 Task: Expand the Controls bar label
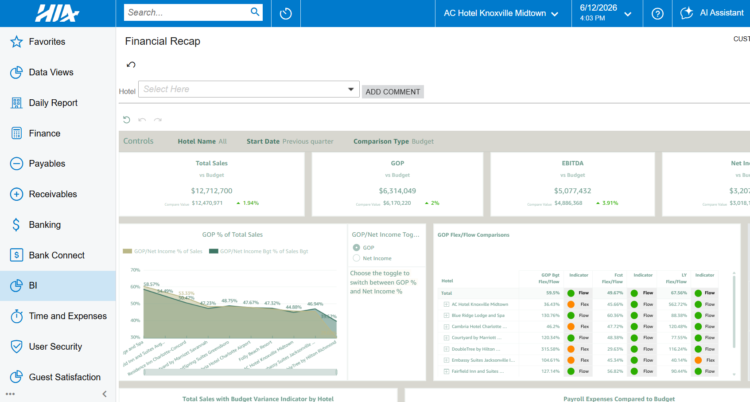coord(138,141)
